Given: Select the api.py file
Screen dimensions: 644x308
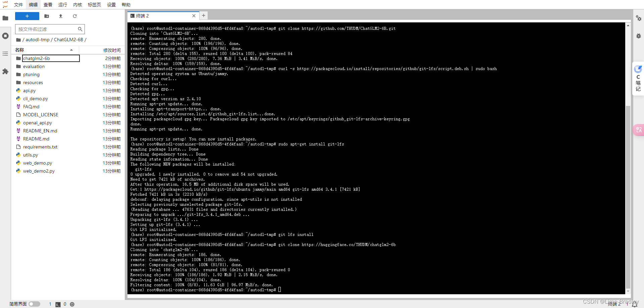Looking at the screenshot, I should click(68, 90).
